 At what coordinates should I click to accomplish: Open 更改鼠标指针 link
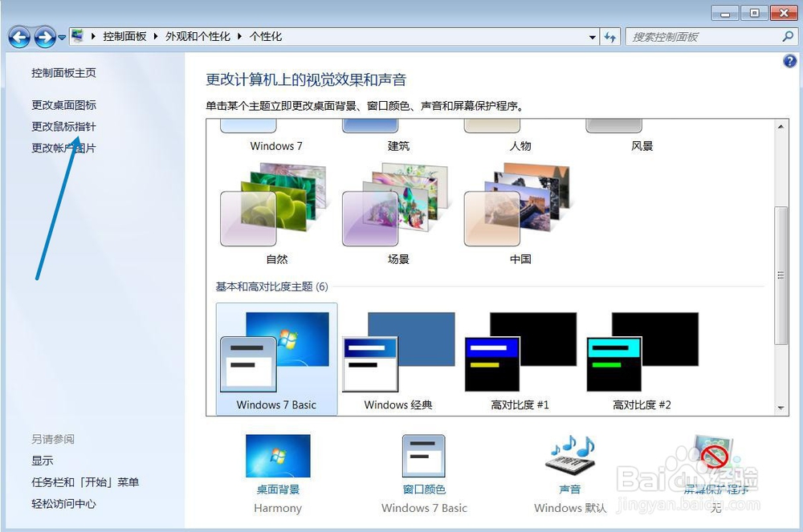pos(63,126)
